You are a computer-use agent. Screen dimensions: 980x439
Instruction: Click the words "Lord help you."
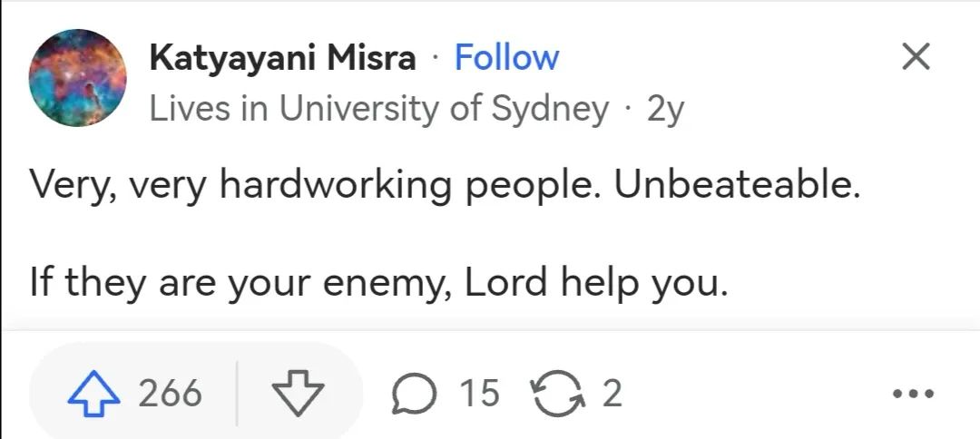[x=596, y=284]
